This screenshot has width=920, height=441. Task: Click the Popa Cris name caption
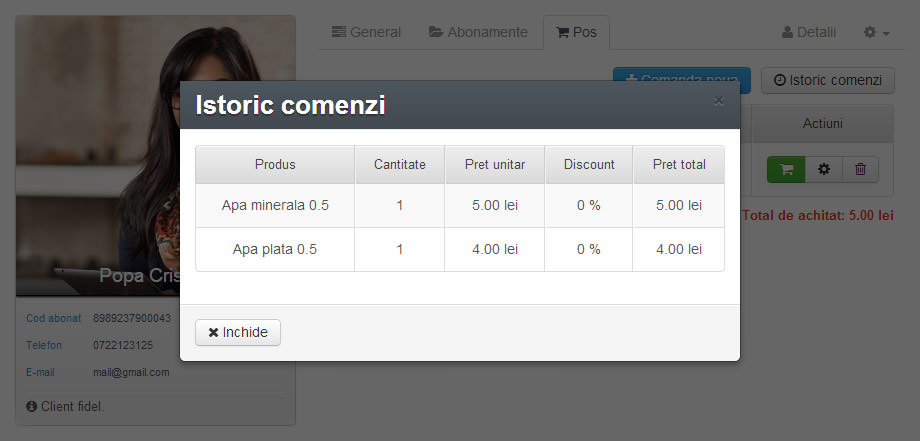click(x=139, y=276)
